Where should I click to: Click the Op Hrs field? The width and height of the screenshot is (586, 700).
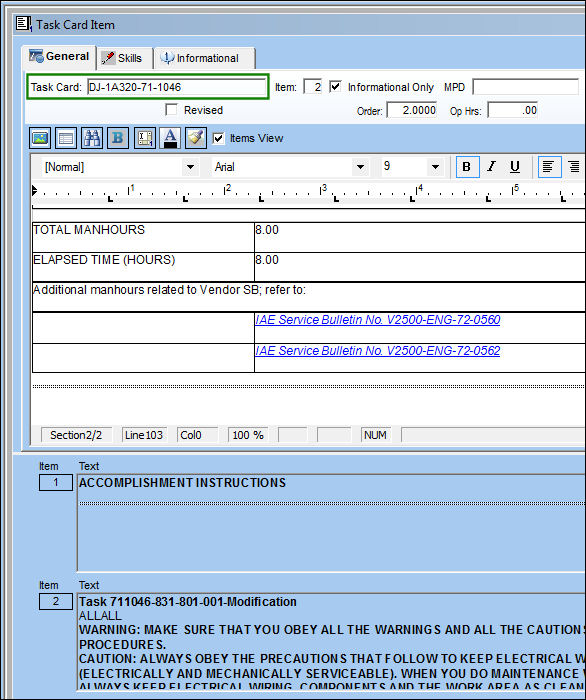[512, 110]
